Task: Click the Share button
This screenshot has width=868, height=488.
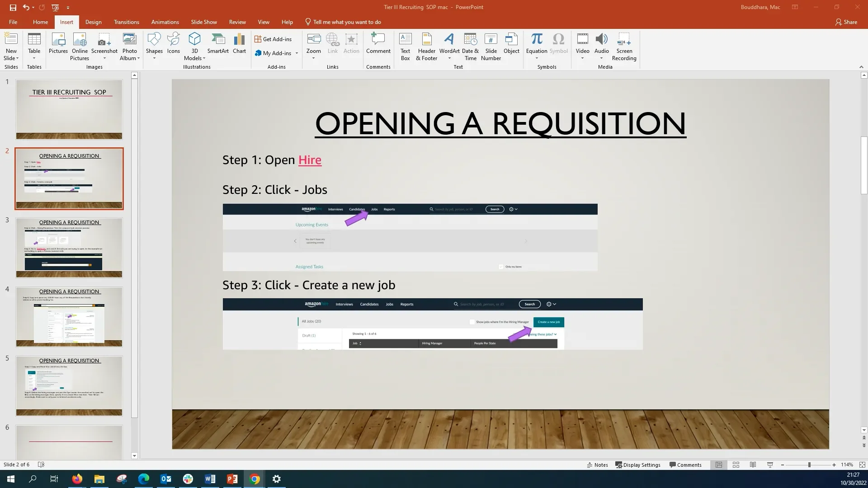Action: 846,22
